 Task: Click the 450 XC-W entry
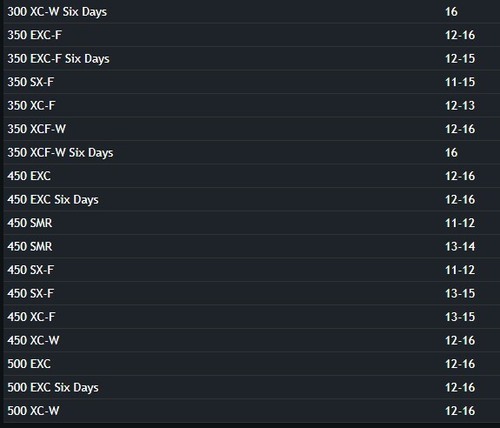[252, 340]
